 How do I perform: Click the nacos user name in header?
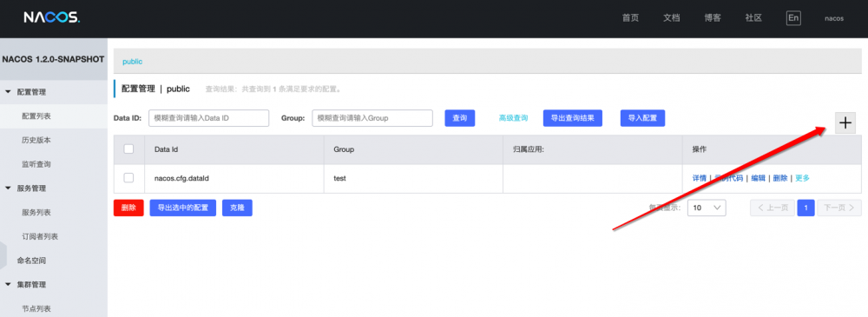pos(833,18)
